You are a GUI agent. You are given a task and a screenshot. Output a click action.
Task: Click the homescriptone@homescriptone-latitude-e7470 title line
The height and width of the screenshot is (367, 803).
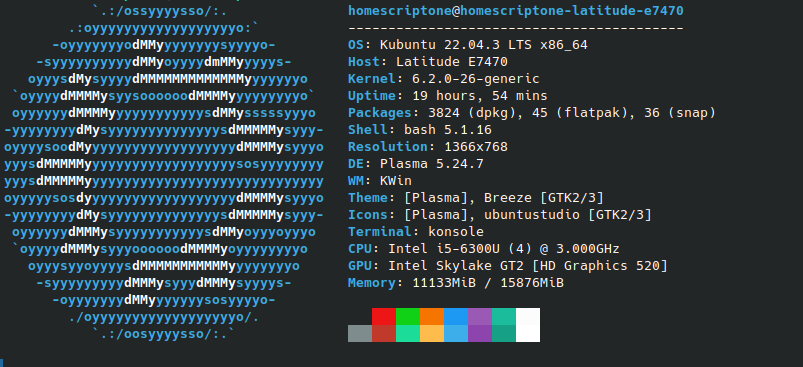[x=516, y=11]
